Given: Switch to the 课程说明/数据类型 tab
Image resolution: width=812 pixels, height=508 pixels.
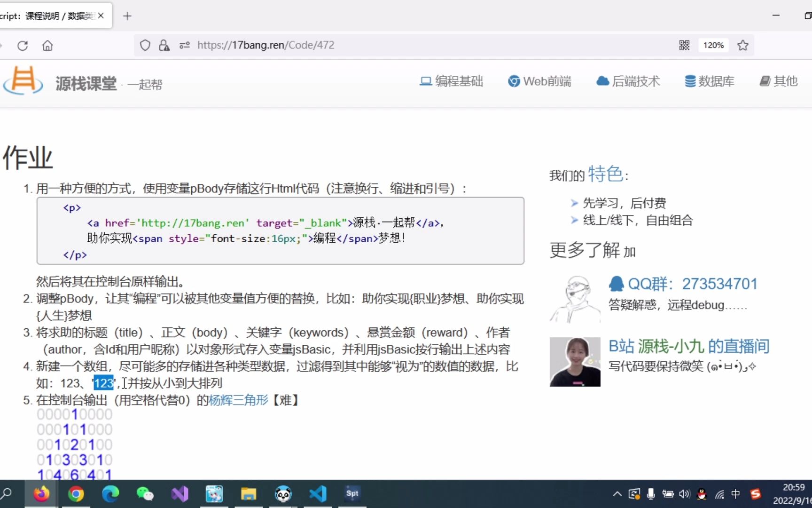Looking at the screenshot, I should tap(47, 15).
